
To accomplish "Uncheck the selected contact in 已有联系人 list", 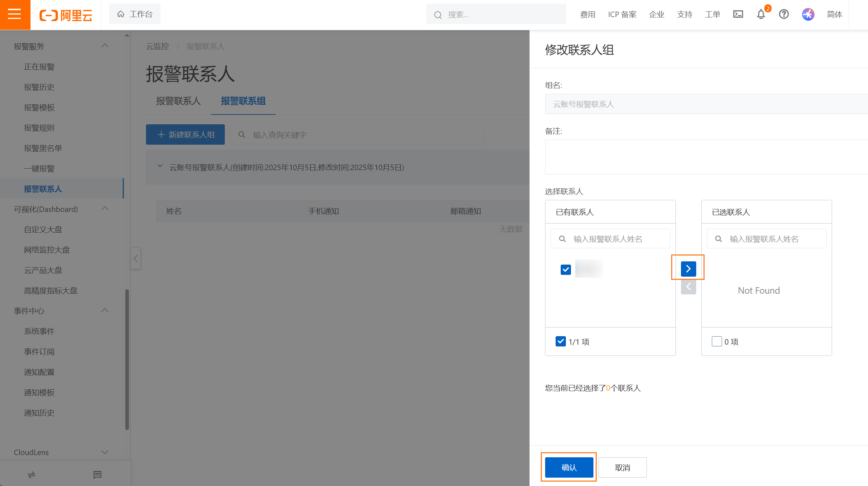I will [x=565, y=269].
